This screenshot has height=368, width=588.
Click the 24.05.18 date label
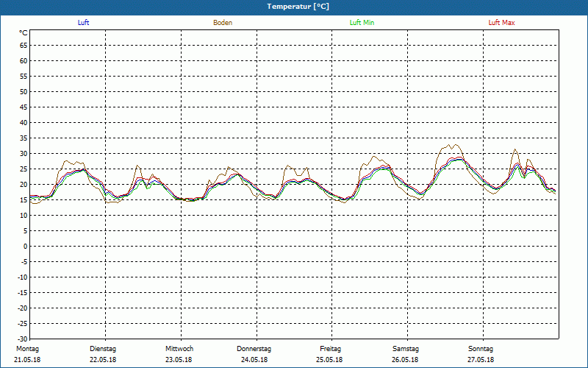(254, 360)
